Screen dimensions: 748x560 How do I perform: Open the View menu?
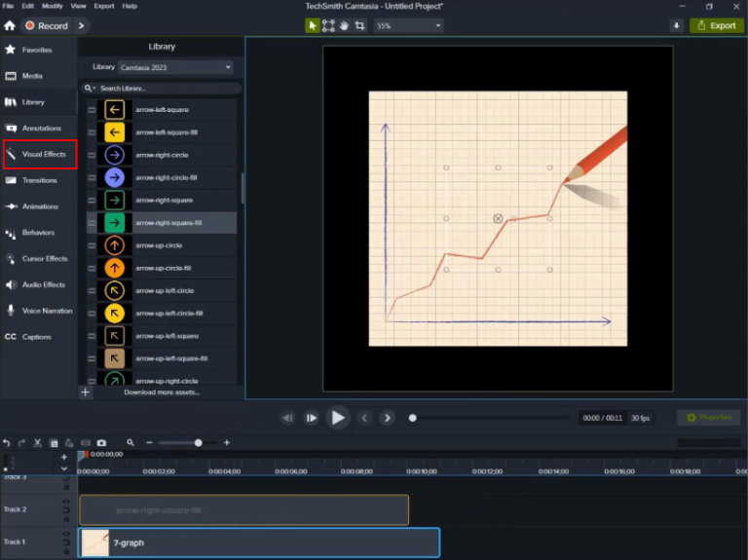tap(78, 6)
